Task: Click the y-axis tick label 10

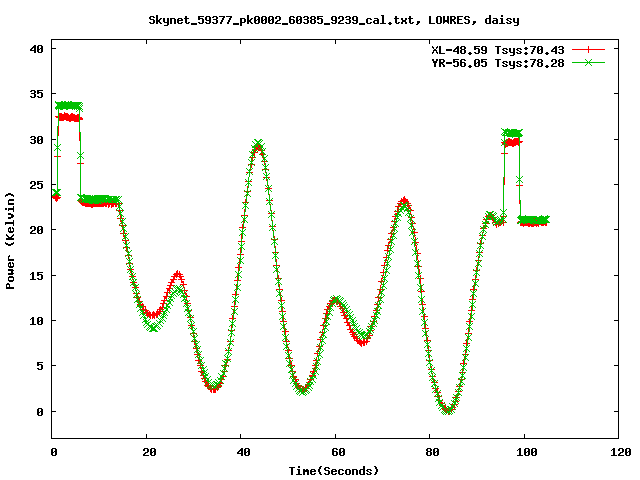Action: coord(37,321)
